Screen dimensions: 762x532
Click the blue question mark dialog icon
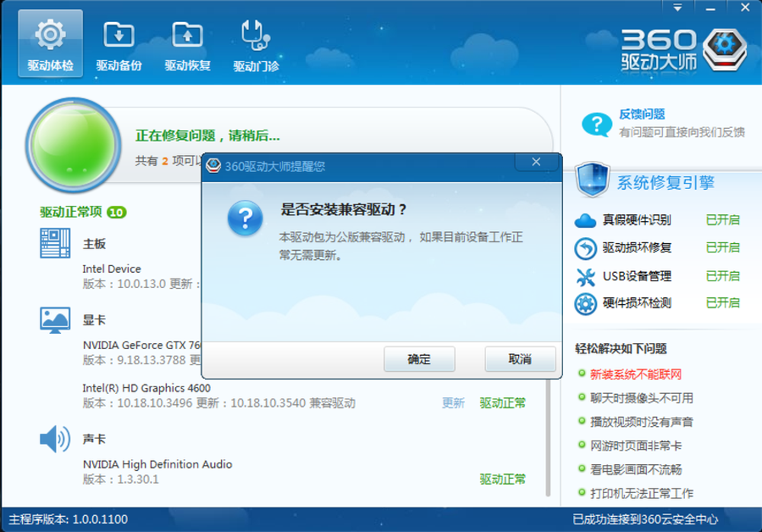coord(245,218)
